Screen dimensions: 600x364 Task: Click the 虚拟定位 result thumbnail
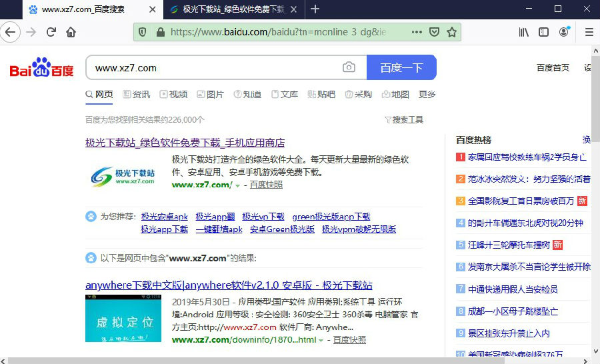123,318
